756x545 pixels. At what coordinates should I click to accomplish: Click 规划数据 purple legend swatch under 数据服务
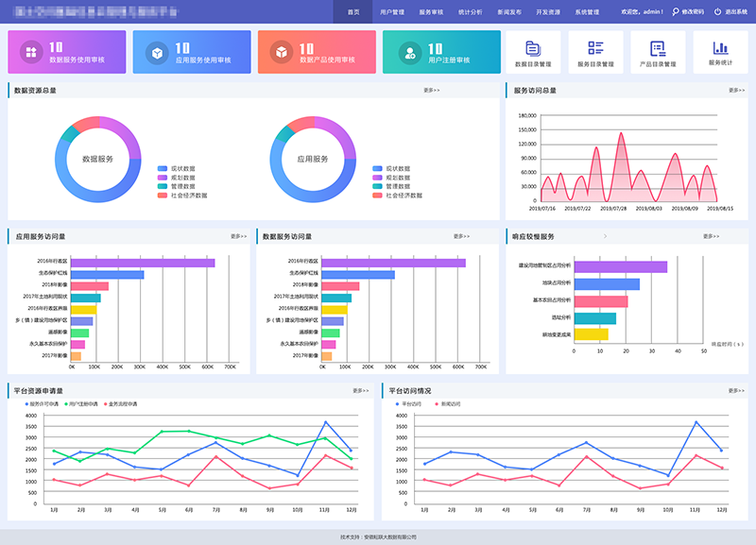[163, 178]
